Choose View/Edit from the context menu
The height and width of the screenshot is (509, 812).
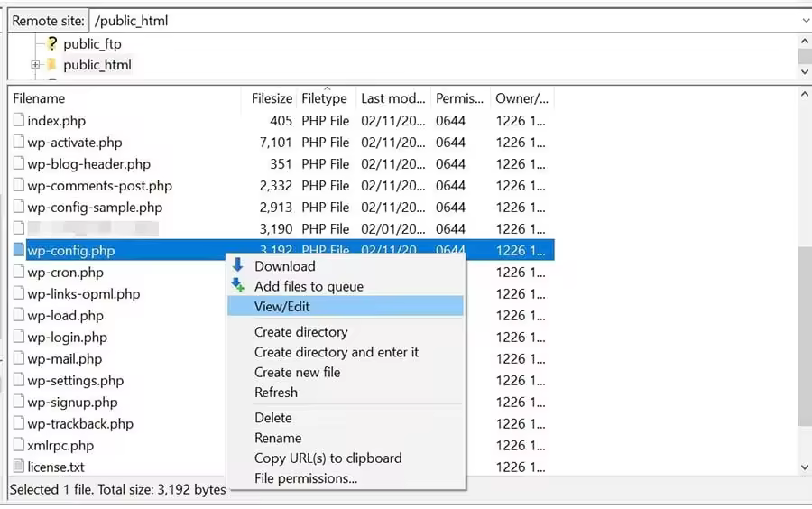(346, 307)
